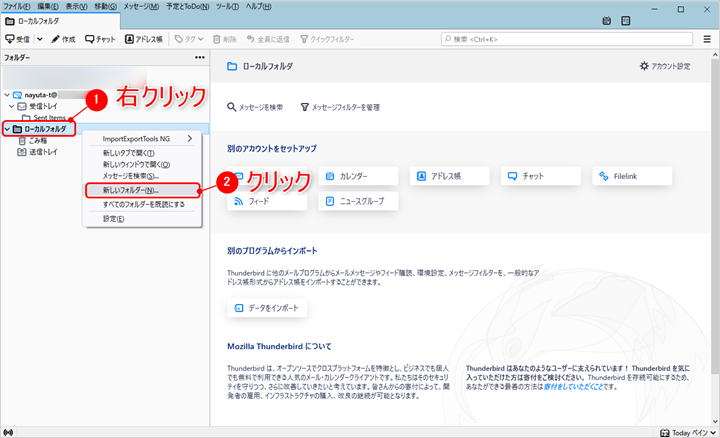720x438 pixels.
Task: Click the 寄付をしていただくこと donation link
Action: tap(573, 387)
